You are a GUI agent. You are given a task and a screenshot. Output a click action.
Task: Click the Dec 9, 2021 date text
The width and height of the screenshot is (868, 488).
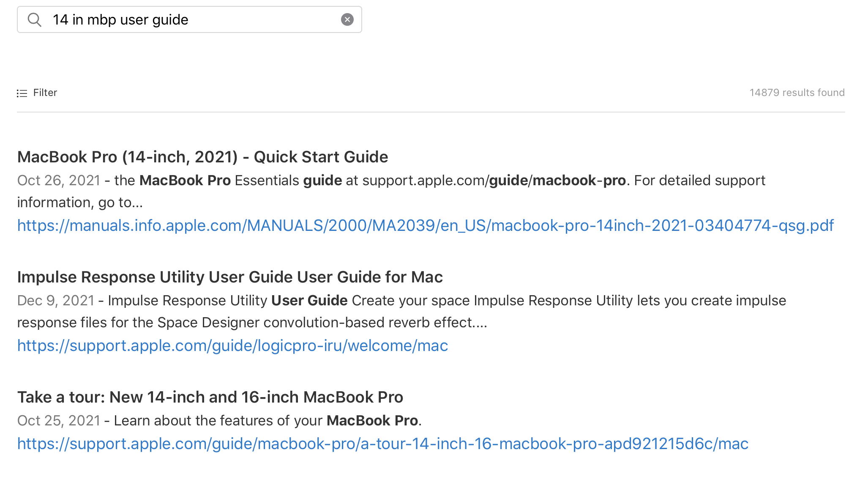[55, 301]
